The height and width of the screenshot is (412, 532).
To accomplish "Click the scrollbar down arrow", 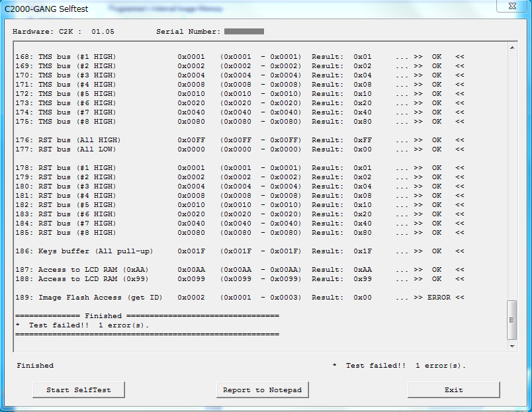I will click(x=512, y=347).
